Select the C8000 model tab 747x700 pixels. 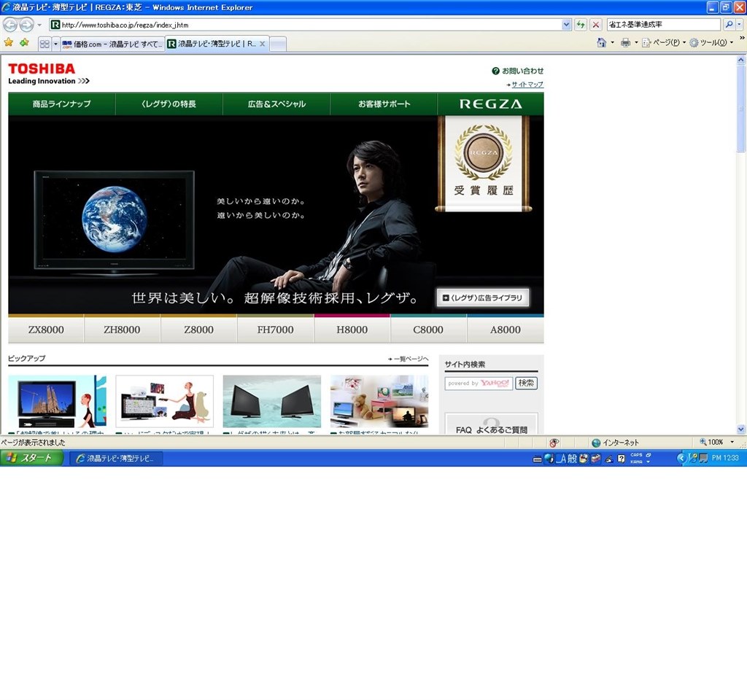pos(428,330)
